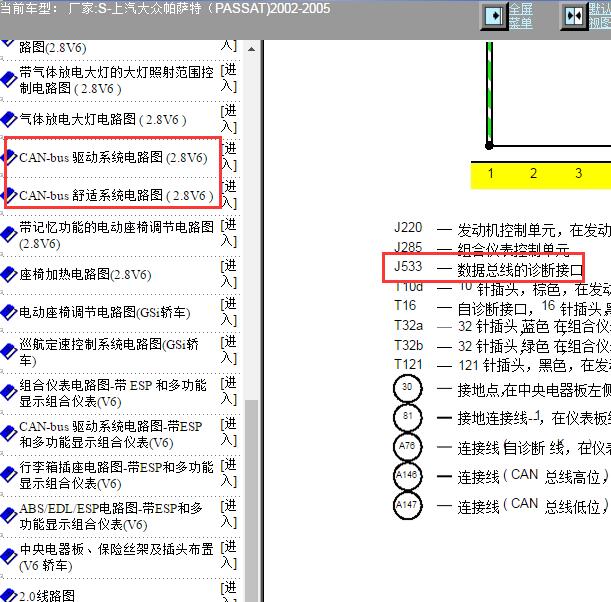Viewport: 611px width, 602px height.
Task: Open CAN-bus 驱动系统电路图-带ESP entry
Action: click(x=111, y=434)
